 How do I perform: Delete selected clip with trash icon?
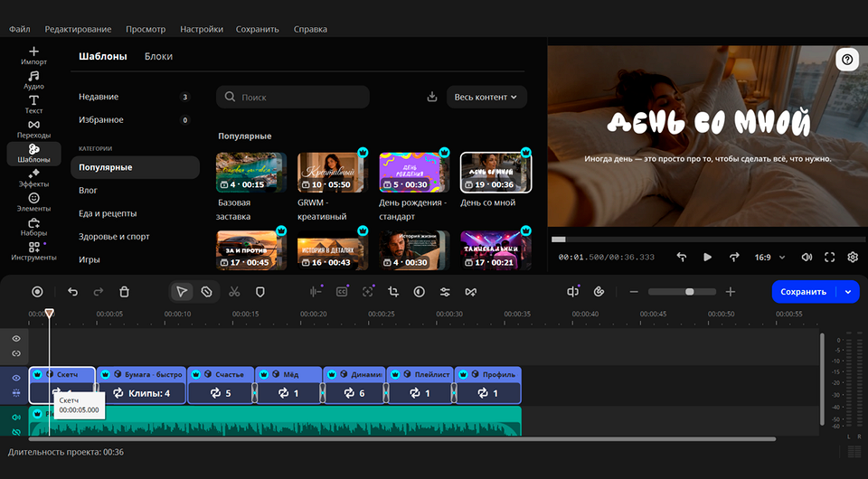[124, 292]
